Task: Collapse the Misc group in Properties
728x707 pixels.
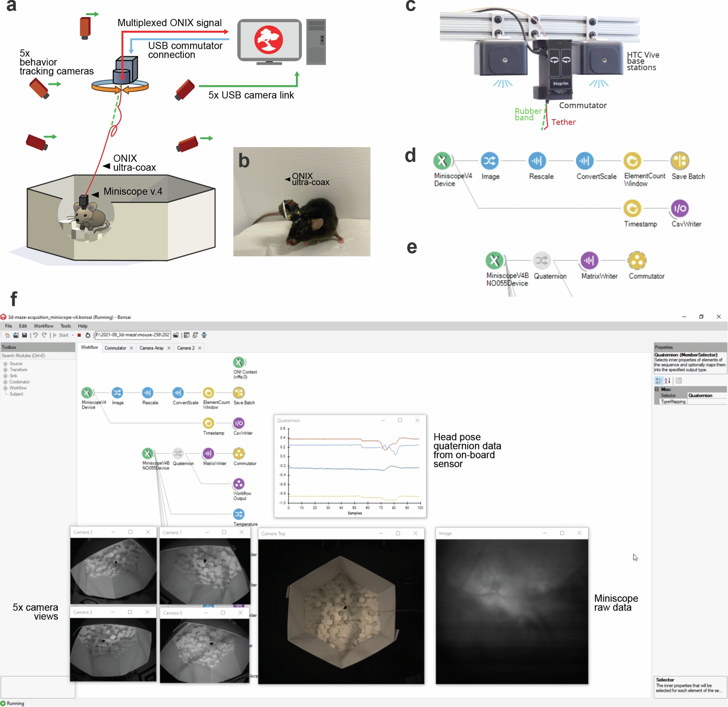Action: [657, 389]
